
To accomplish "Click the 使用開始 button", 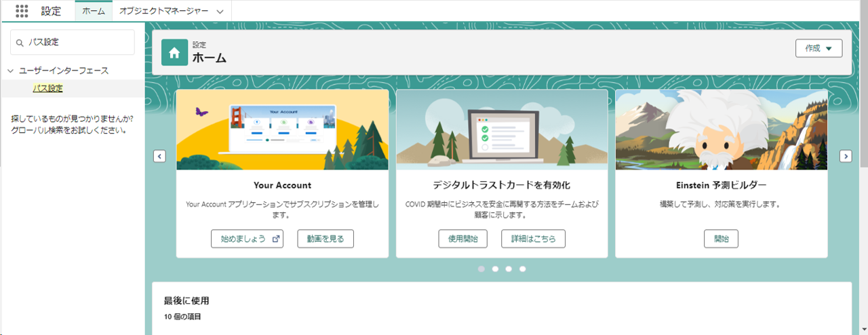I will coord(462,239).
